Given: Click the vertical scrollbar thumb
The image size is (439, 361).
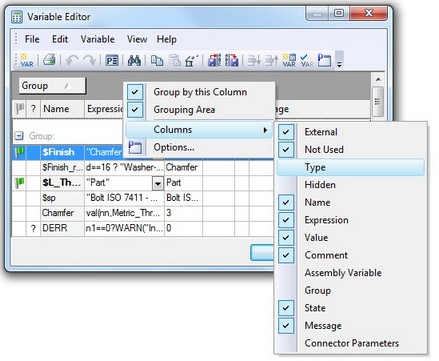Looking at the screenshot, I should 378,102.
